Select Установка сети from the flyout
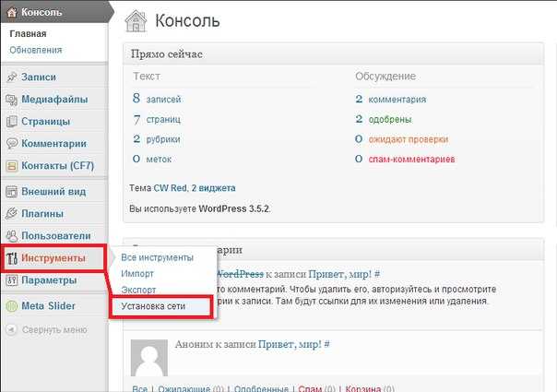 click(153, 306)
